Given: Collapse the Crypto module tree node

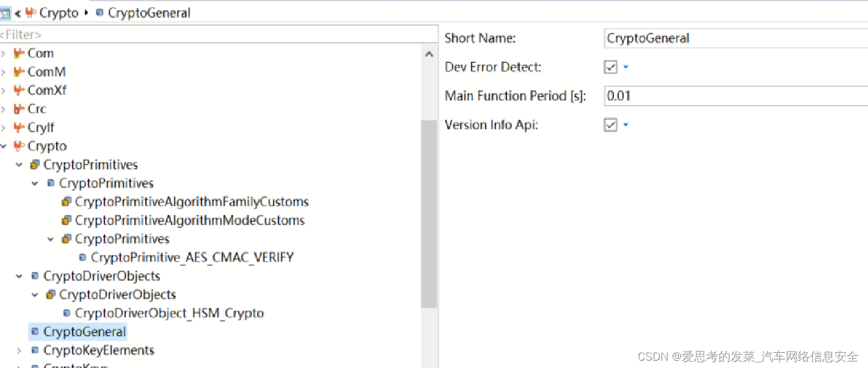Looking at the screenshot, I should tap(4, 146).
